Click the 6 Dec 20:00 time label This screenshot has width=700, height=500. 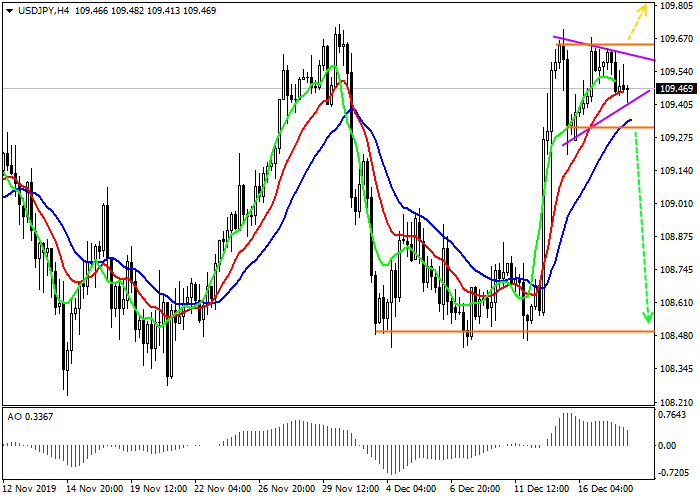[x=477, y=490]
